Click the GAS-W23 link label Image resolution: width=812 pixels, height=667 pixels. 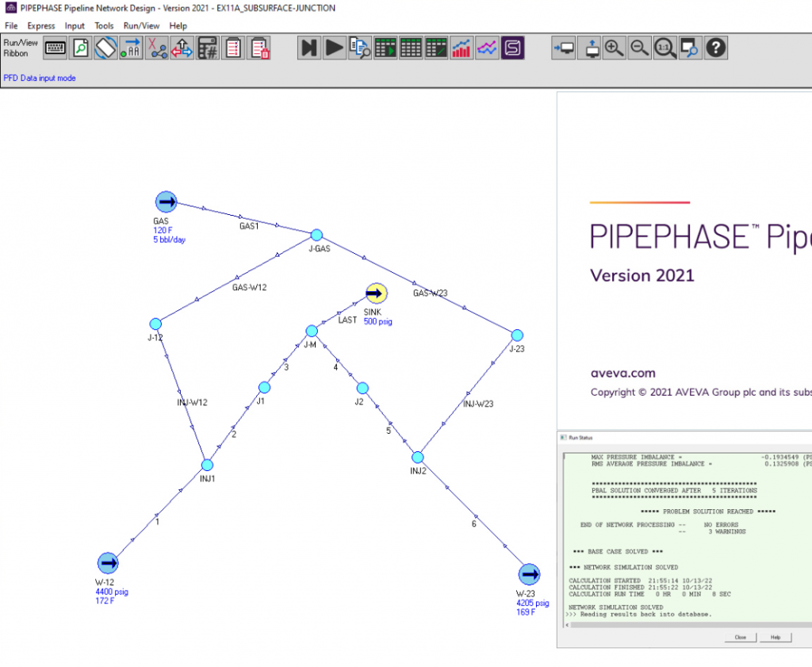[431, 293]
